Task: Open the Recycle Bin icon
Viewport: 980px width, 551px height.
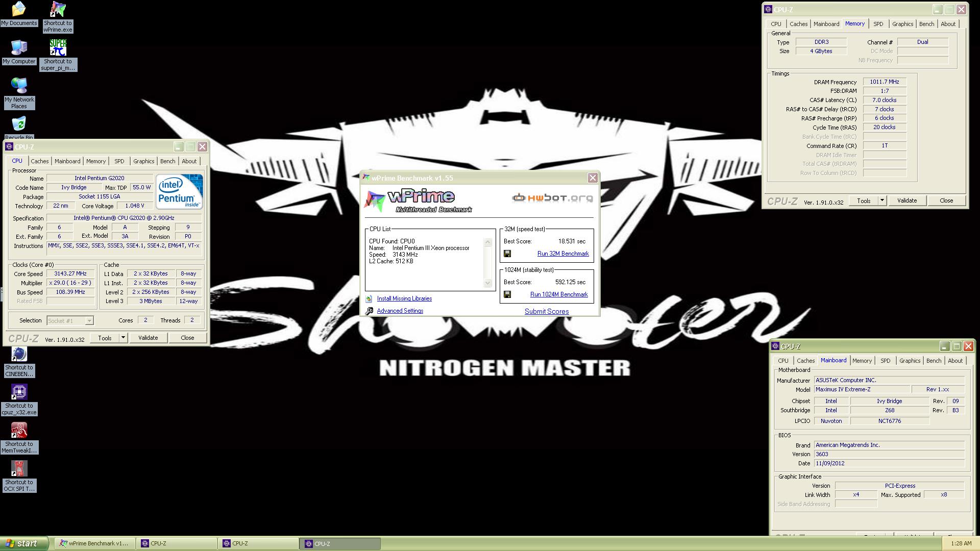Action: pyautogui.click(x=19, y=124)
